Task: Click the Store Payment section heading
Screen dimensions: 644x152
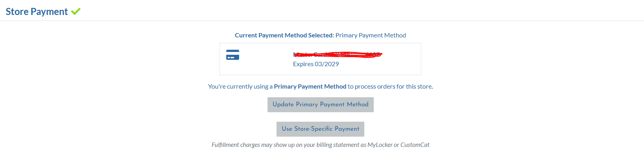Action: click(x=37, y=12)
